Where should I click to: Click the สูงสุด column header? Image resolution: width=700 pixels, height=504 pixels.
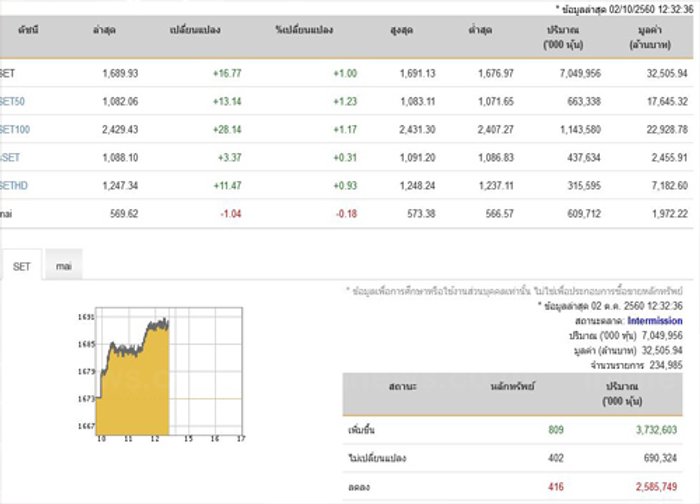click(x=401, y=30)
